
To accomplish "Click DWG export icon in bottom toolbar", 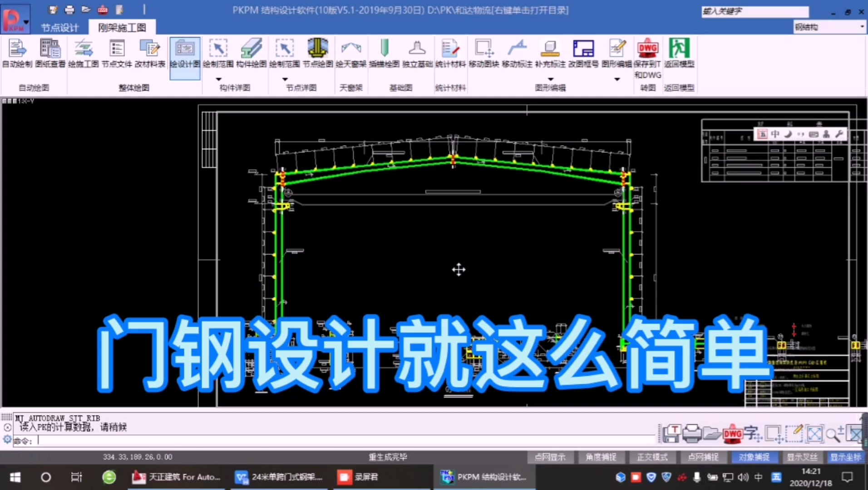I will click(x=733, y=434).
